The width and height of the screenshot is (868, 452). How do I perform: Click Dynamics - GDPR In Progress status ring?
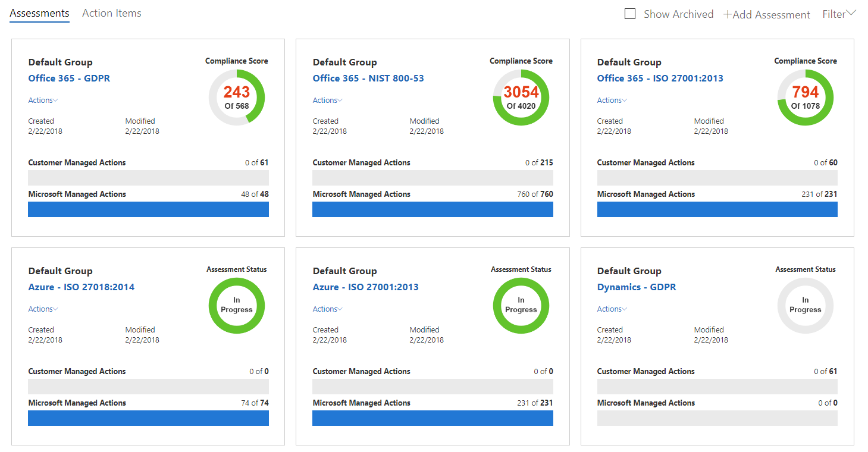coord(806,305)
